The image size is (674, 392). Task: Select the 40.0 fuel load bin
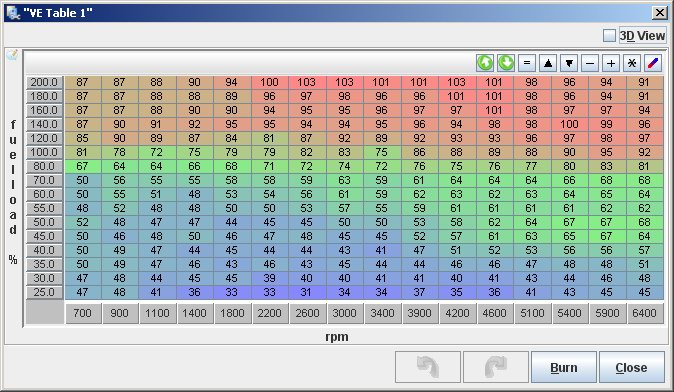tap(44, 250)
